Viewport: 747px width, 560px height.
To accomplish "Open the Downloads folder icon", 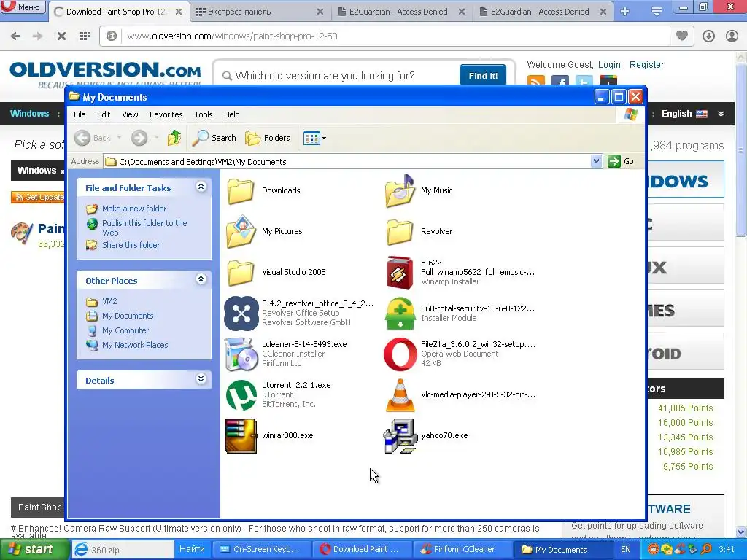I will click(x=241, y=190).
